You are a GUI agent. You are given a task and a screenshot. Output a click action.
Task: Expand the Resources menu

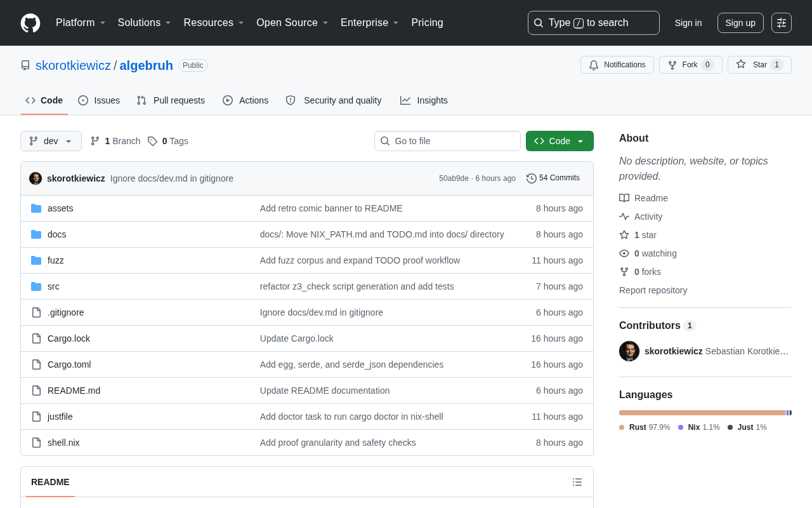tap(214, 23)
